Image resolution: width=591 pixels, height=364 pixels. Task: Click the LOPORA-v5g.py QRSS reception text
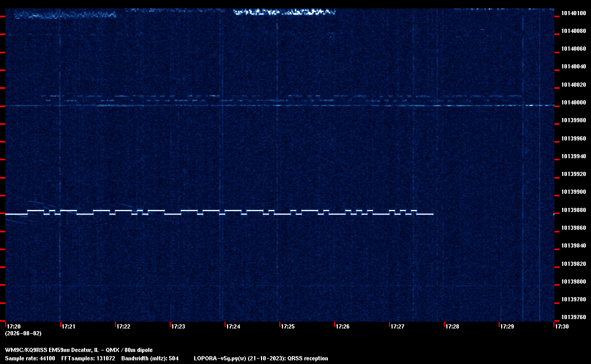tap(261, 358)
